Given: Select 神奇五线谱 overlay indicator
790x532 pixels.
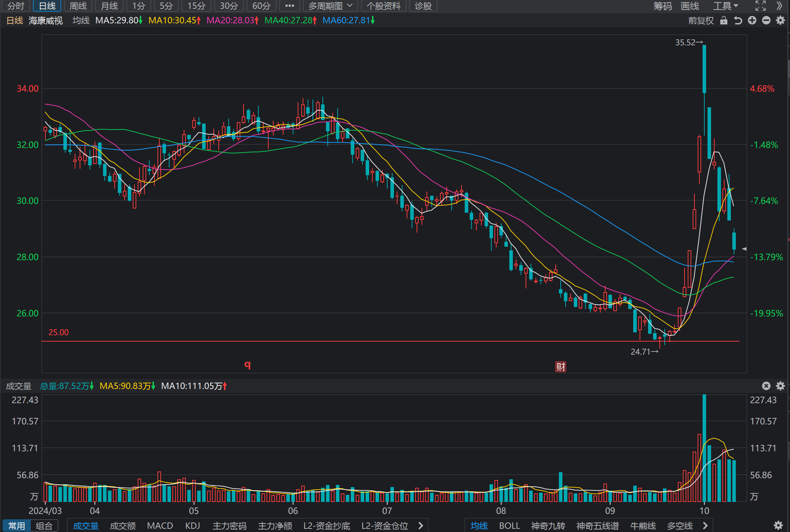Looking at the screenshot, I should 597,526.
